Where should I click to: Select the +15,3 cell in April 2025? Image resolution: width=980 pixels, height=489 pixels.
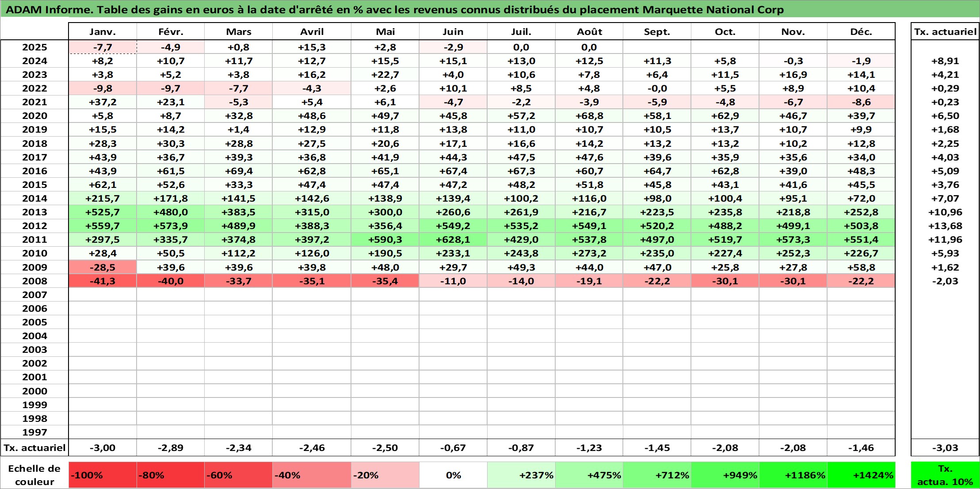pyautogui.click(x=312, y=47)
